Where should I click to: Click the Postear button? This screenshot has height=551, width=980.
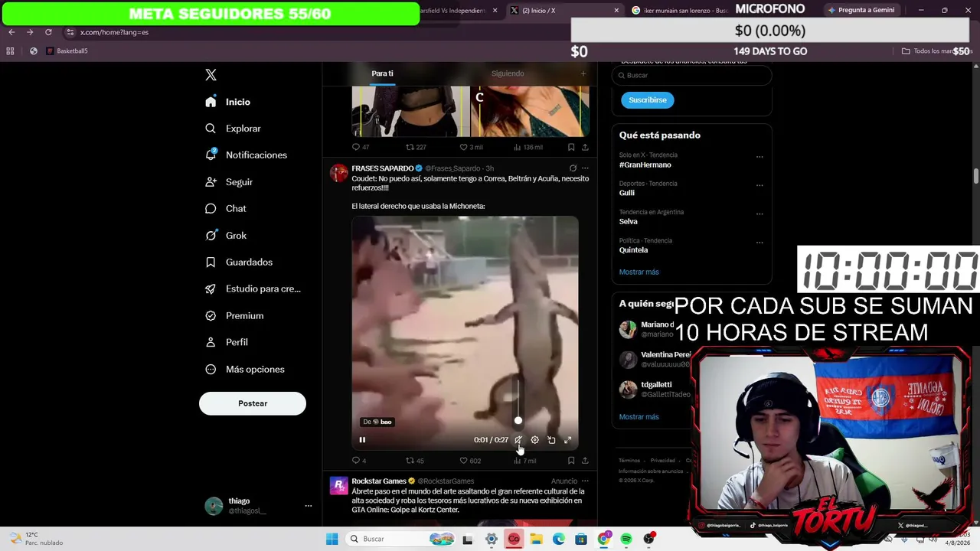pos(253,403)
